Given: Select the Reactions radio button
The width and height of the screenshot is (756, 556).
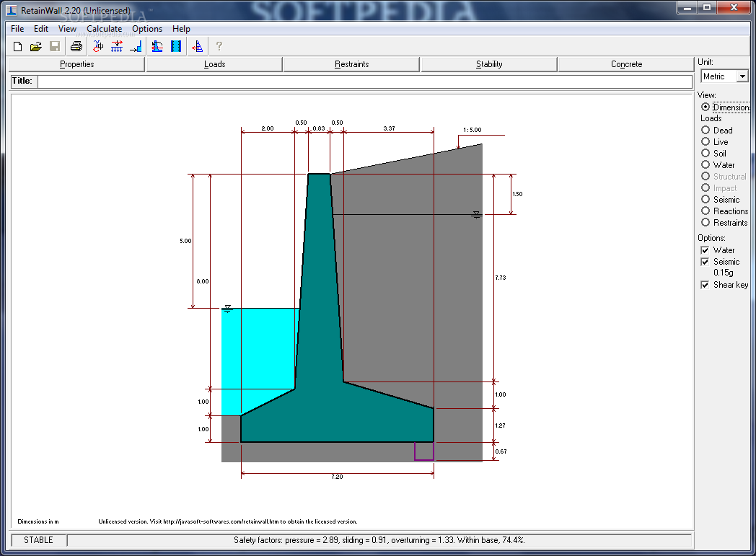Looking at the screenshot, I should click(706, 211).
